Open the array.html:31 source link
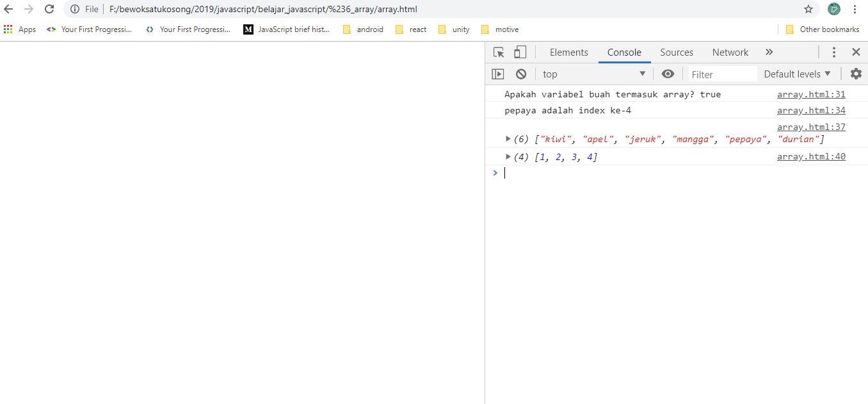 [x=811, y=94]
